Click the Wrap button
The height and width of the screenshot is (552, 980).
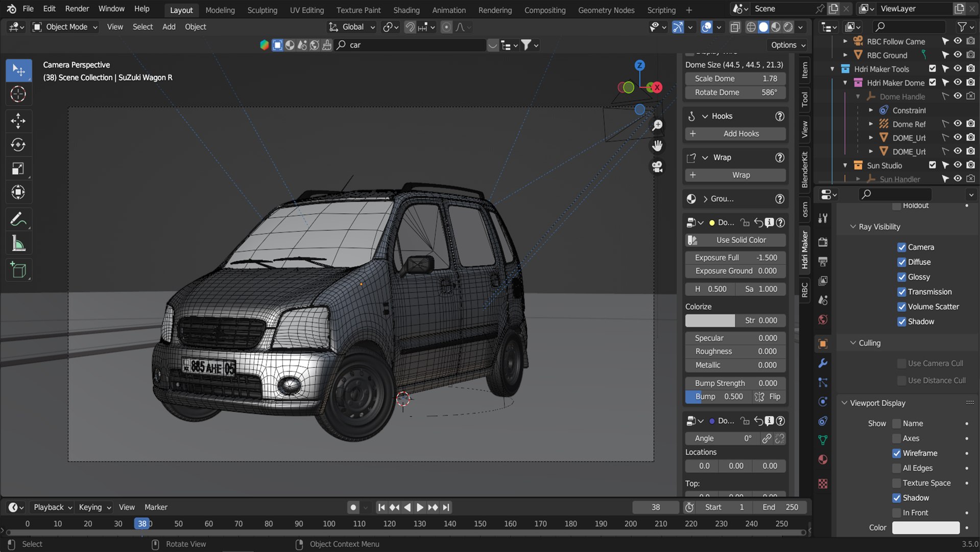(735, 175)
